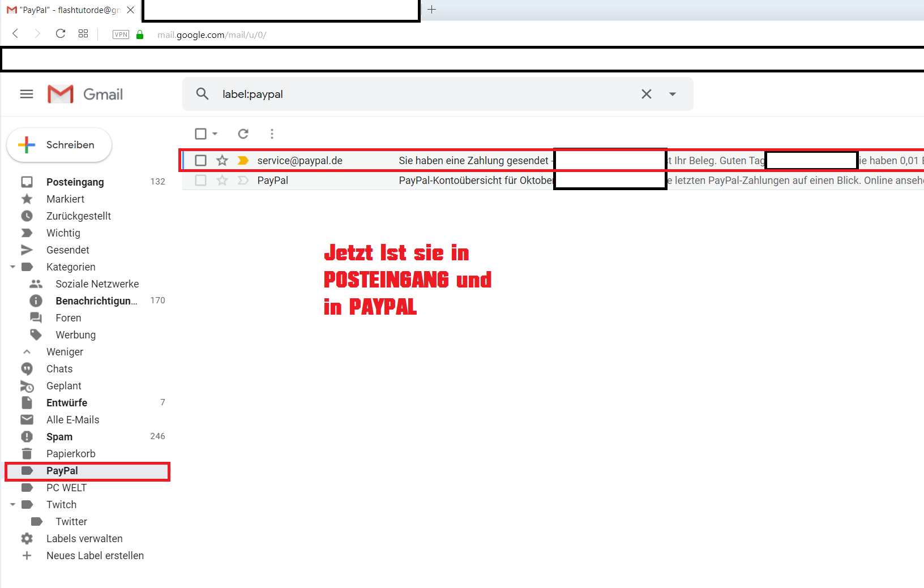Open the Gmail main menu hamburger icon

tap(27, 94)
